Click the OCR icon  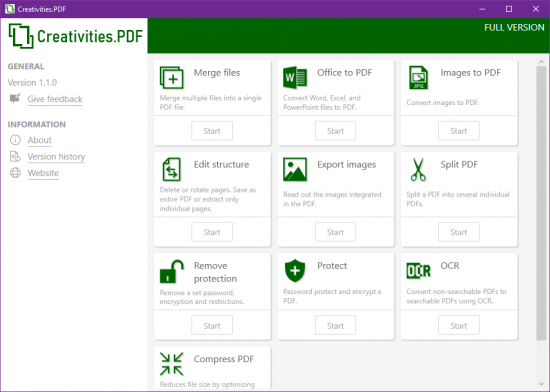418,271
